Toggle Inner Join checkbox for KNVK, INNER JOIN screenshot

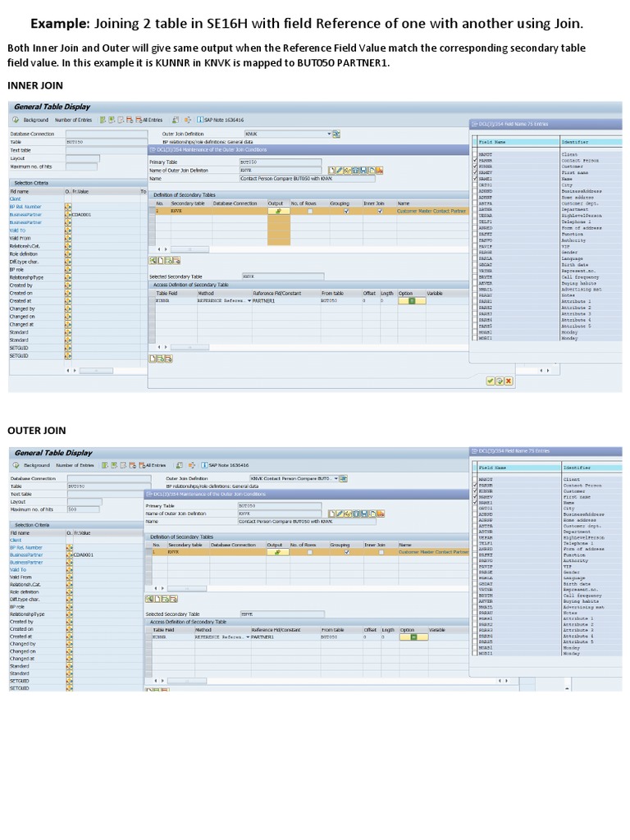380,211
